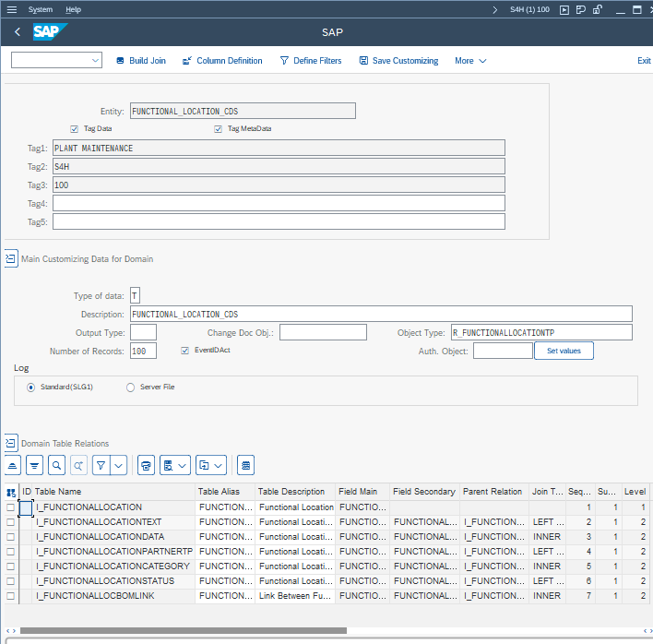Open the calendar-style layout icon in table toolbar
This screenshot has height=644, width=653.
click(x=245, y=465)
